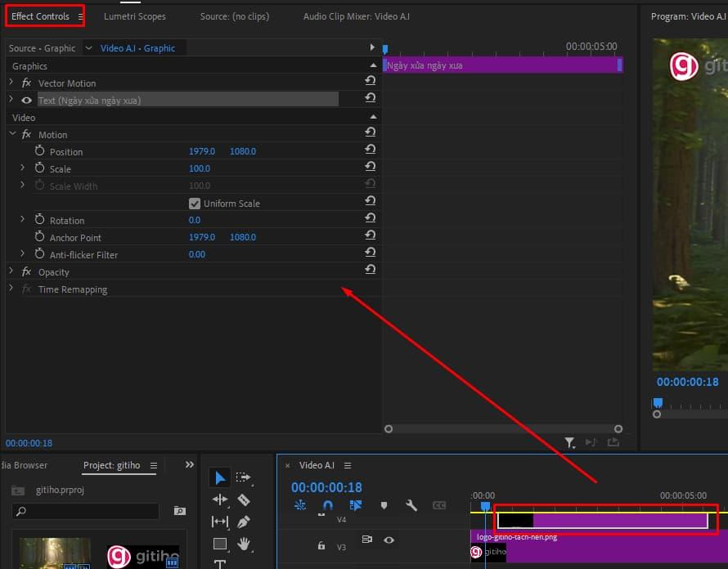This screenshot has width=728, height=569.
Task: Select the Rectangle shape tool
Action: point(219,544)
